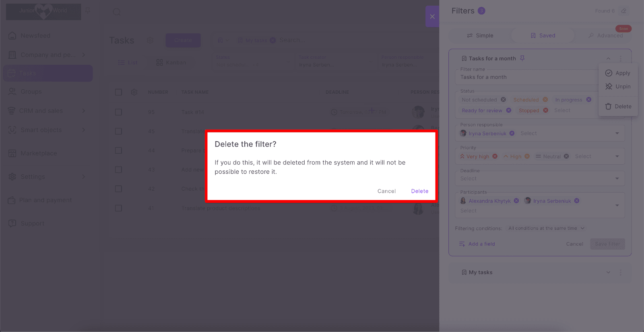
Task: Switch to the Simple filters tab
Action: click(x=480, y=35)
